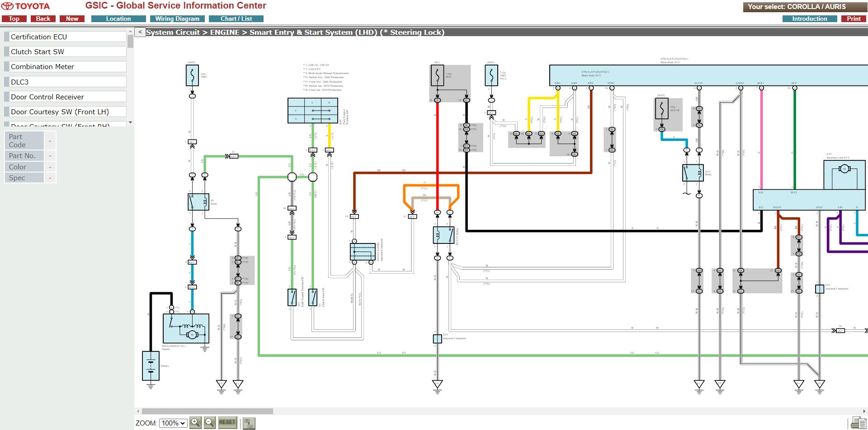This screenshot has height=430, width=868.
Task: Click the zoom in magnifier icon
Action: tap(195, 423)
